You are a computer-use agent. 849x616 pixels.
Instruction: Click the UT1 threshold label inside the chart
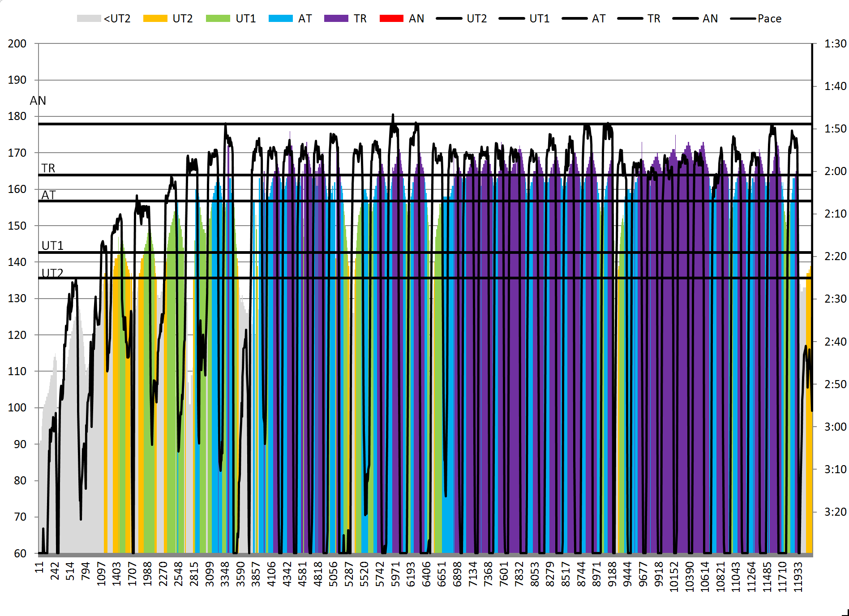pyautogui.click(x=52, y=245)
